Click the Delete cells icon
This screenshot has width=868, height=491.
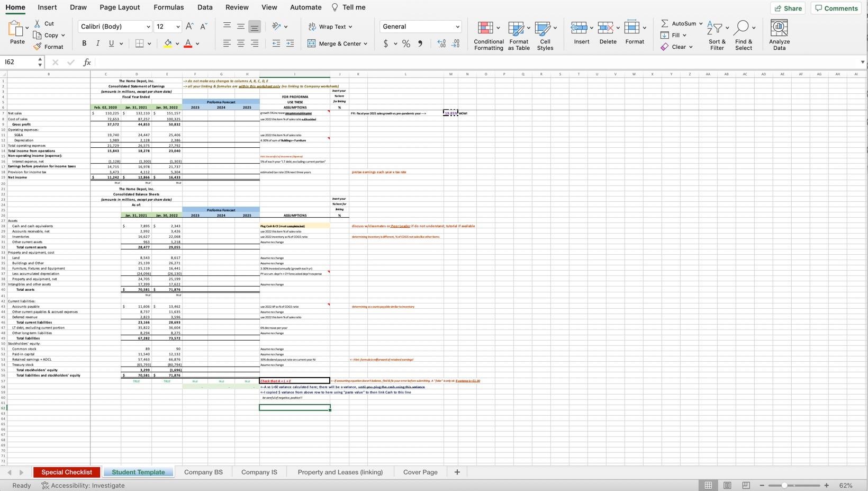tap(605, 28)
